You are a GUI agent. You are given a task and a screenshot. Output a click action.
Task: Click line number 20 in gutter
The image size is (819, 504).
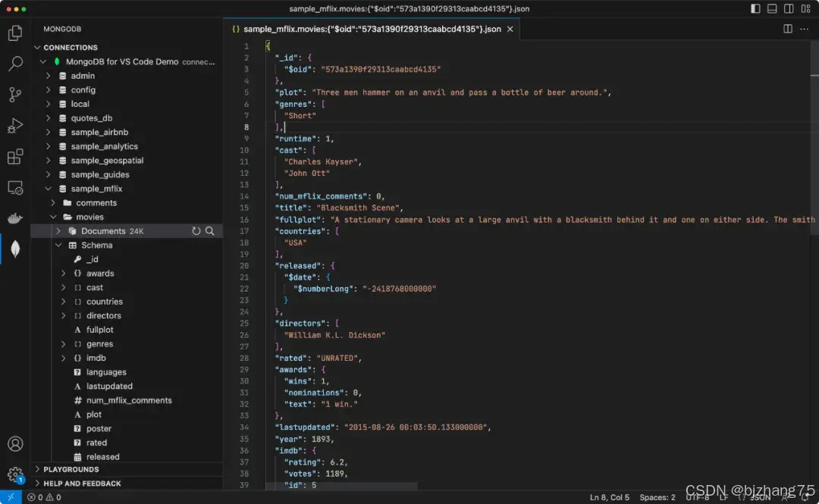pos(244,265)
